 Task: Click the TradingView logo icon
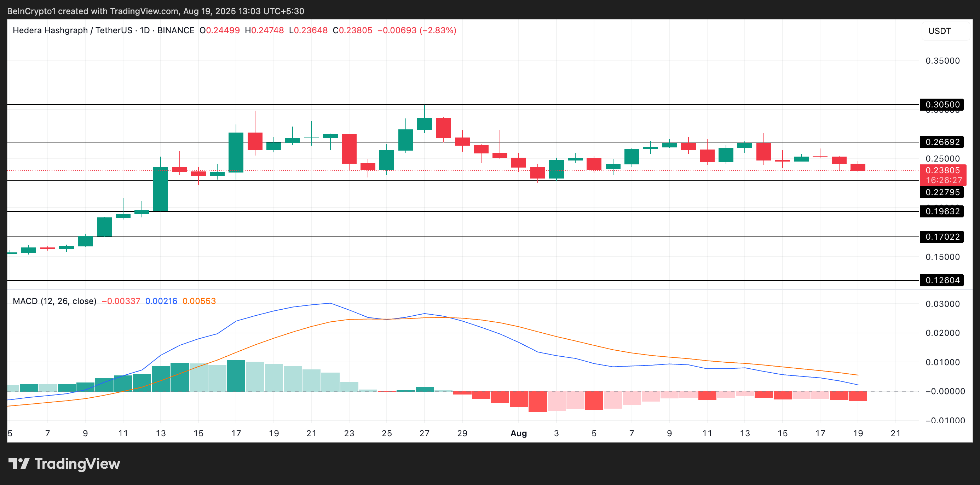coord(19,463)
